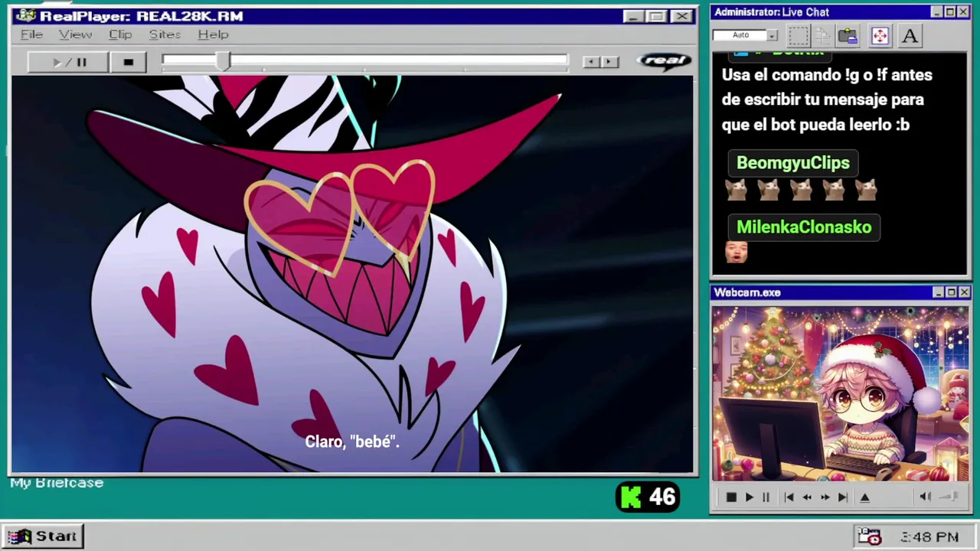Open the View menu in RealPlayer
The height and width of the screenshot is (551, 980).
(75, 34)
